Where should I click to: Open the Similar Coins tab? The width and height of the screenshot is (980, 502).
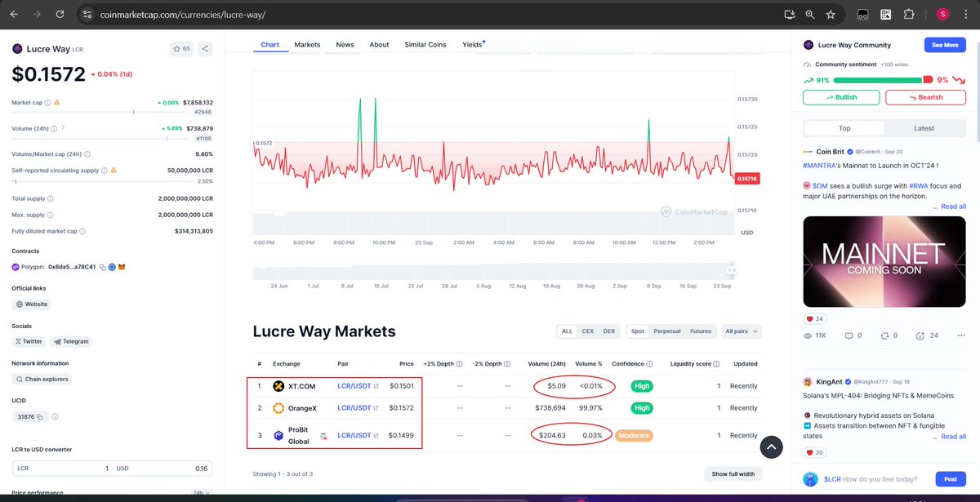click(425, 45)
